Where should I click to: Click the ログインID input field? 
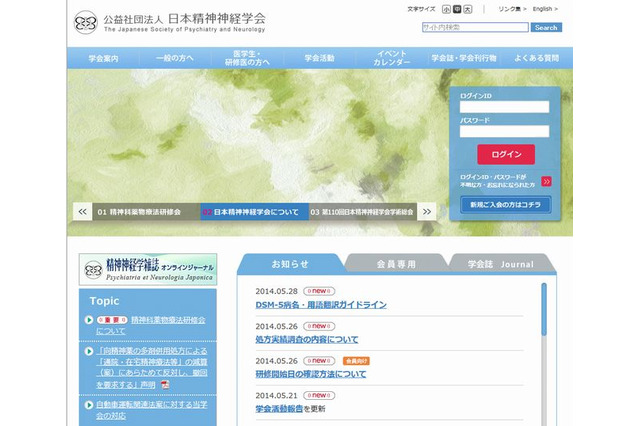[504, 107]
